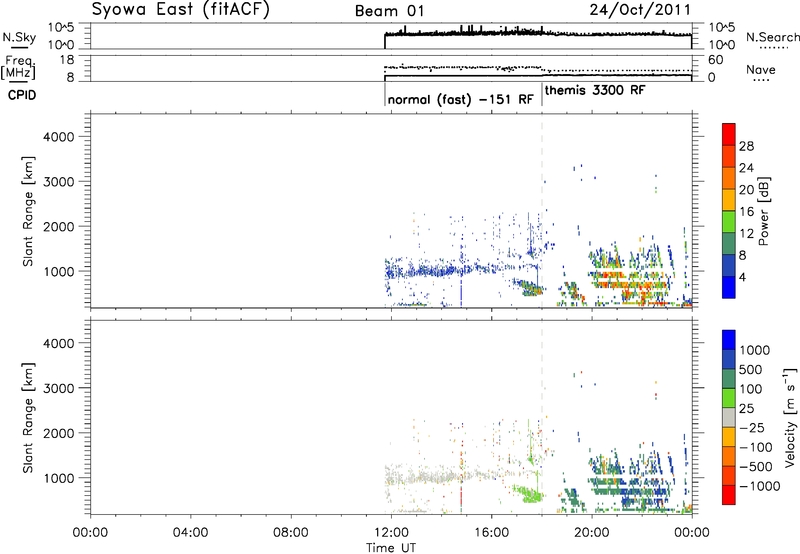The image size is (800, 554).
Task: Pick the Velocity colorbar segment between 500 and 1000
Action: [729, 359]
